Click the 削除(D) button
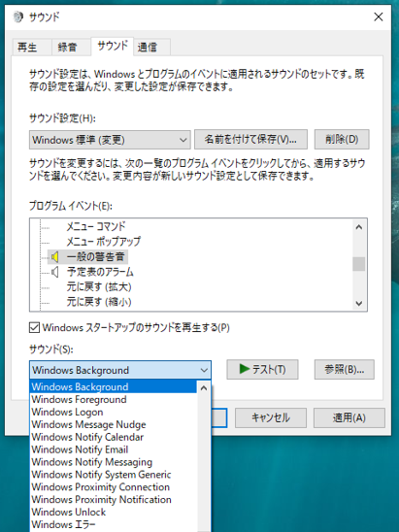This screenshot has height=532, width=399. (342, 139)
